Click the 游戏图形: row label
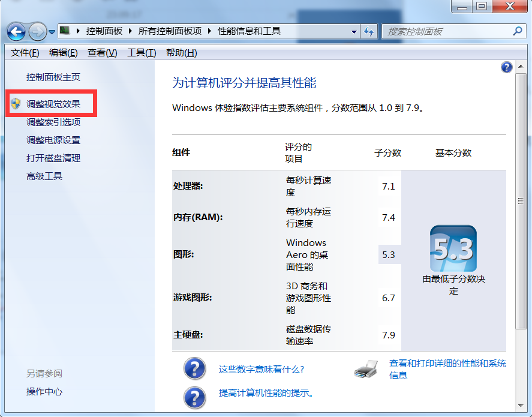The width and height of the screenshot is (532, 417). [x=193, y=298]
